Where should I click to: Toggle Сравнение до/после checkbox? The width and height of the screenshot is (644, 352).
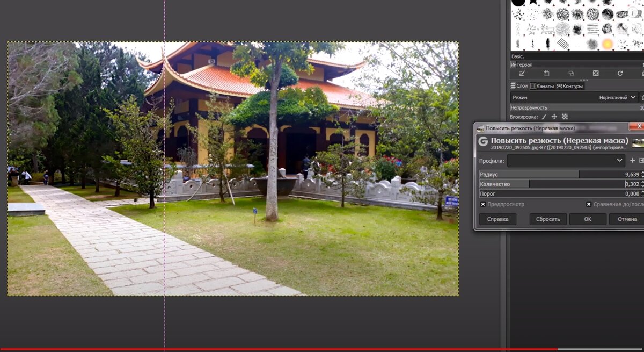(x=589, y=204)
